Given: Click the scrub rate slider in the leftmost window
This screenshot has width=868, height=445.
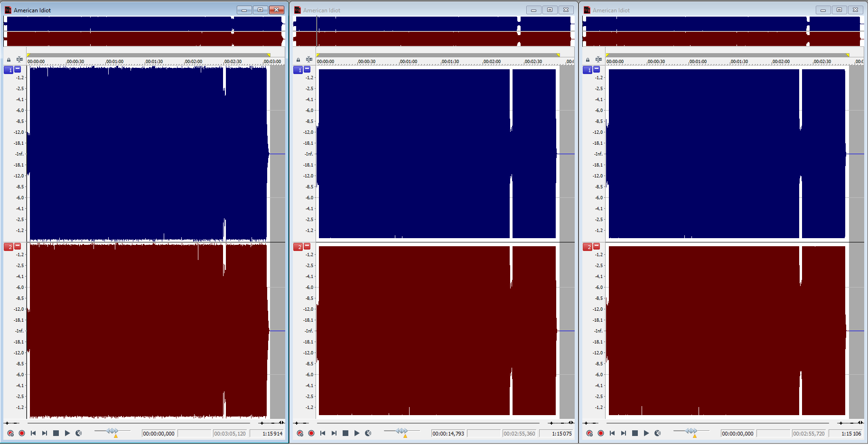Looking at the screenshot, I should click(112, 431).
